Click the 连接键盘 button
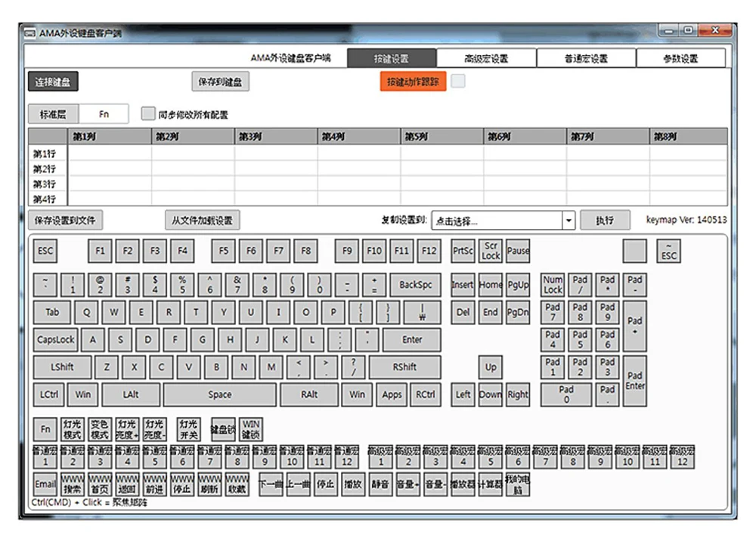The image size is (756, 538). click(53, 82)
